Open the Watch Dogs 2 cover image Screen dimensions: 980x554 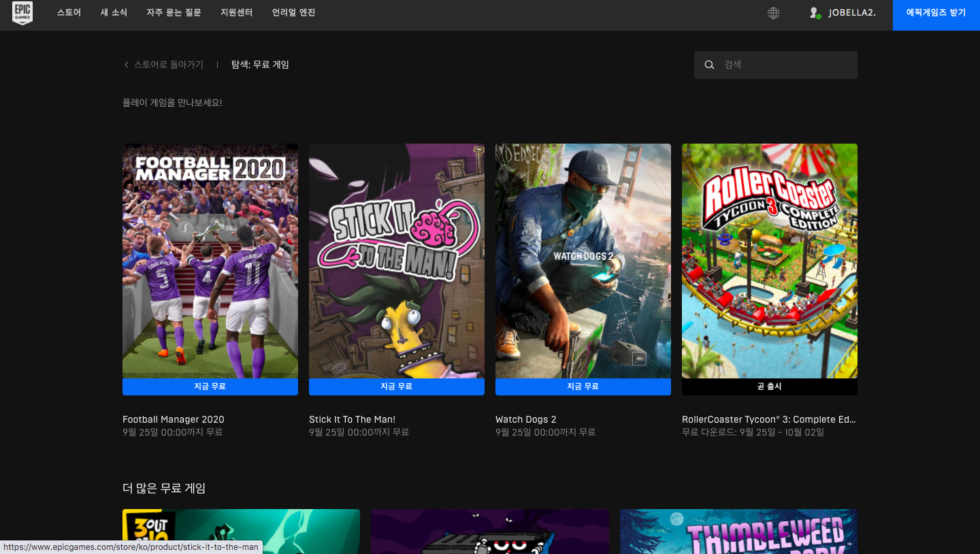coord(583,261)
